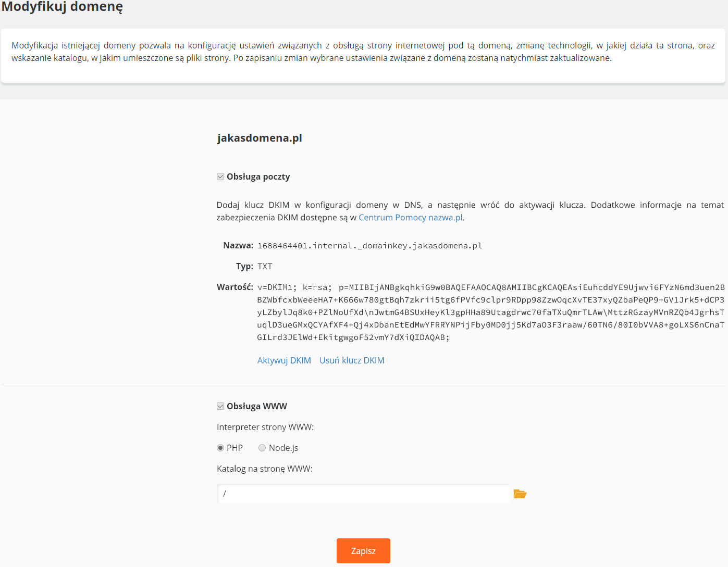The width and height of the screenshot is (728, 567).
Task: Save changes with the Zapisz button
Action: coord(363,551)
